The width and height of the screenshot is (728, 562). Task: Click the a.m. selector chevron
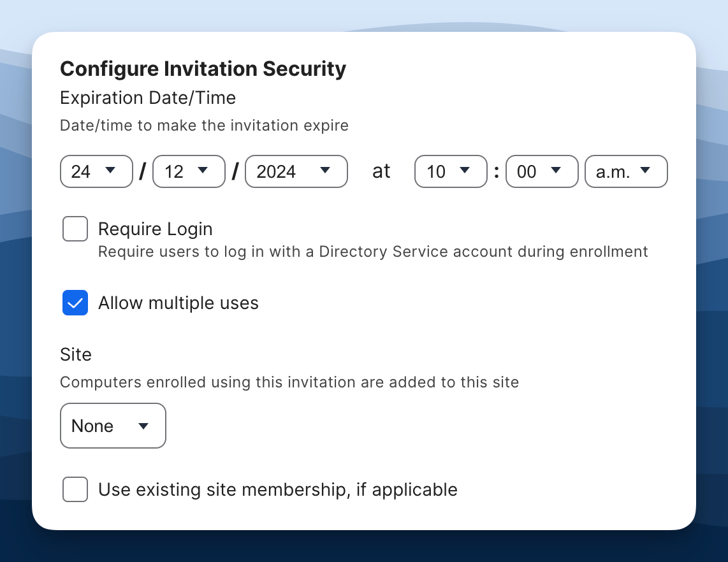point(645,171)
